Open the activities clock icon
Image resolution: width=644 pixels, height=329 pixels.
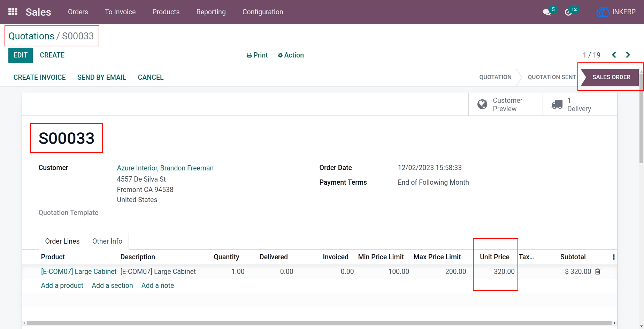pyautogui.click(x=568, y=12)
